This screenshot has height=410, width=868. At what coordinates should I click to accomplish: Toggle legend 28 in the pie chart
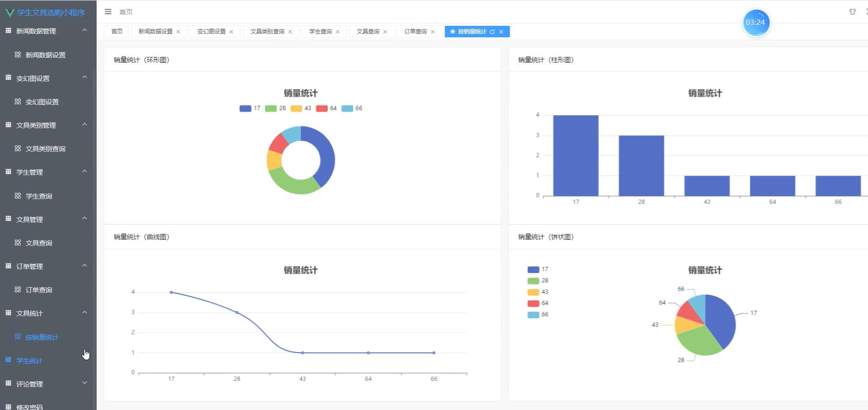pos(538,281)
